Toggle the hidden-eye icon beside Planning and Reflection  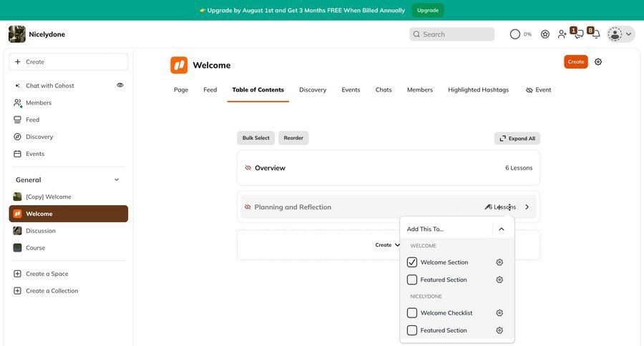(x=248, y=207)
